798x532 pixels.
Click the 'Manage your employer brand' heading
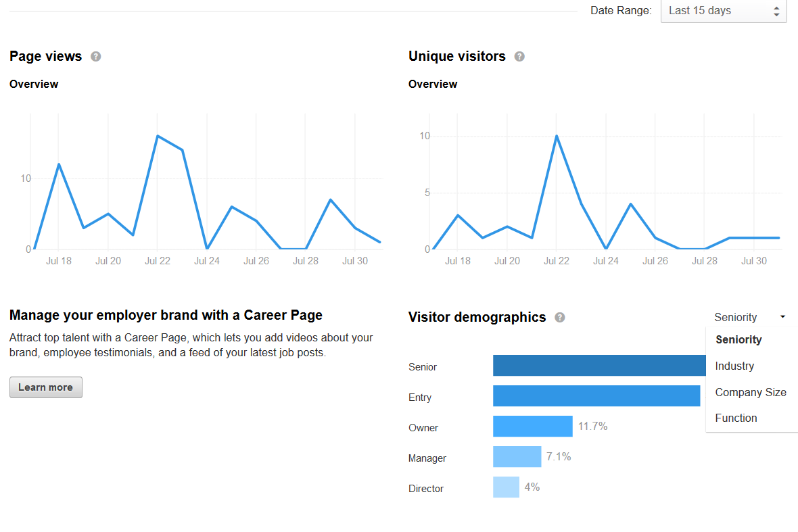coord(166,315)
